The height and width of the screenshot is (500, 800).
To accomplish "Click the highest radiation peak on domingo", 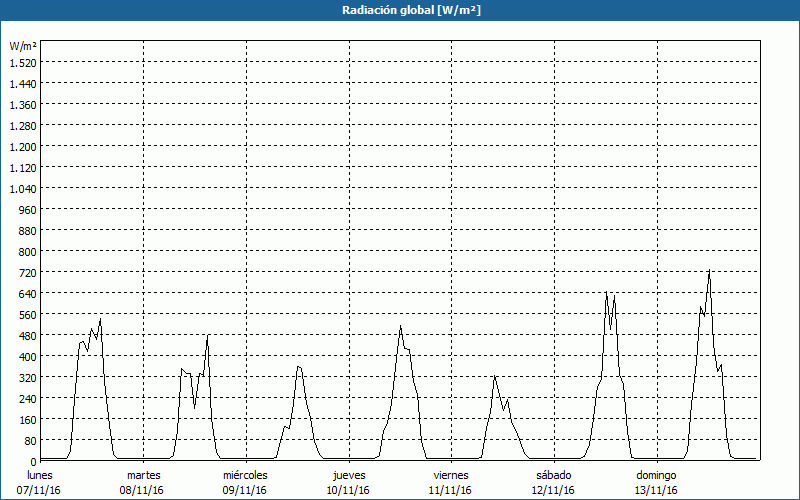I will 709,271.
